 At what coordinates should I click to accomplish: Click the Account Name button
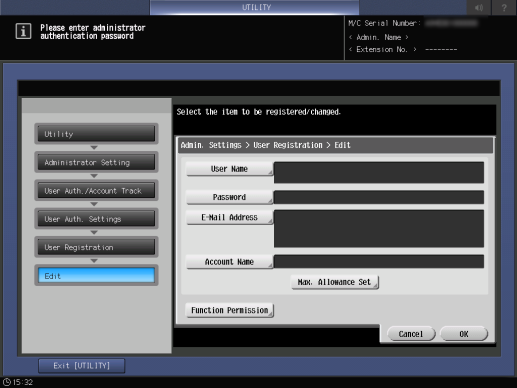229,262
